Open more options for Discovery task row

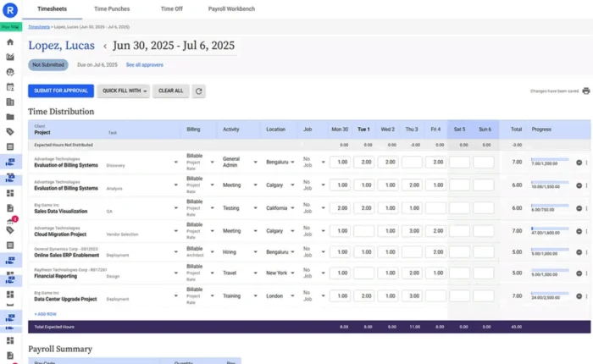pos(586,163)
